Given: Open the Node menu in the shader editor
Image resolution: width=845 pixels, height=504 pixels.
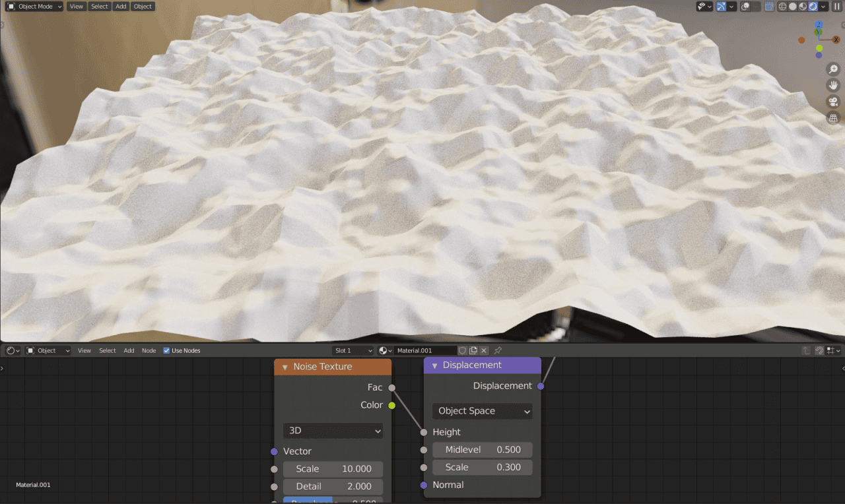Looking at the screenshot, I should click(149, 350).
